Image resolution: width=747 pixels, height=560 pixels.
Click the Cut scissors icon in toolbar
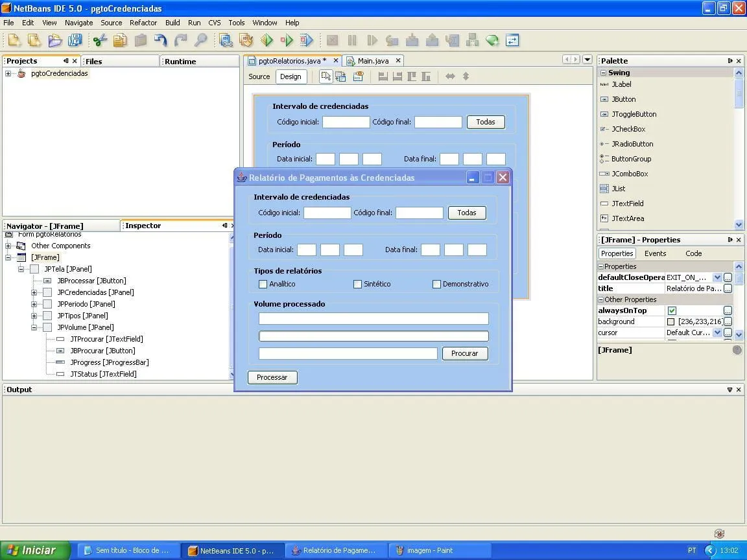pyautogui.click(x=100, y=40)
